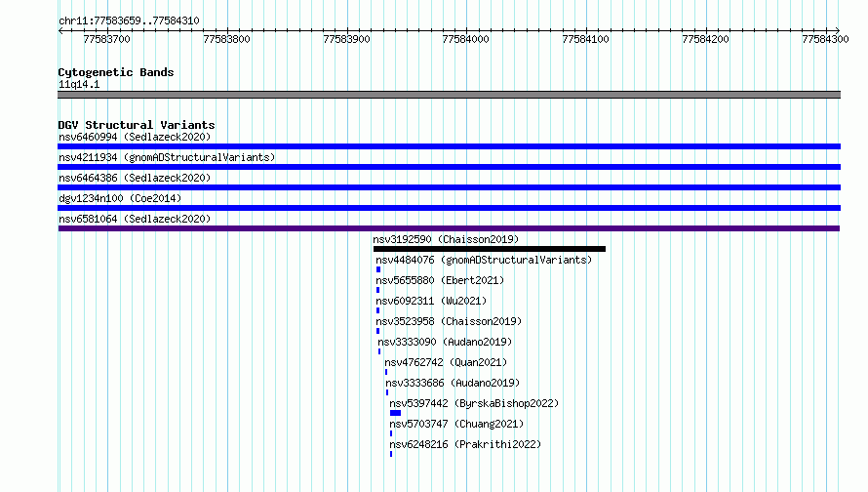Click the 77584000 ruler position label
The height and width of the screenshot is (492, 868).
click(x=465, y=39)
